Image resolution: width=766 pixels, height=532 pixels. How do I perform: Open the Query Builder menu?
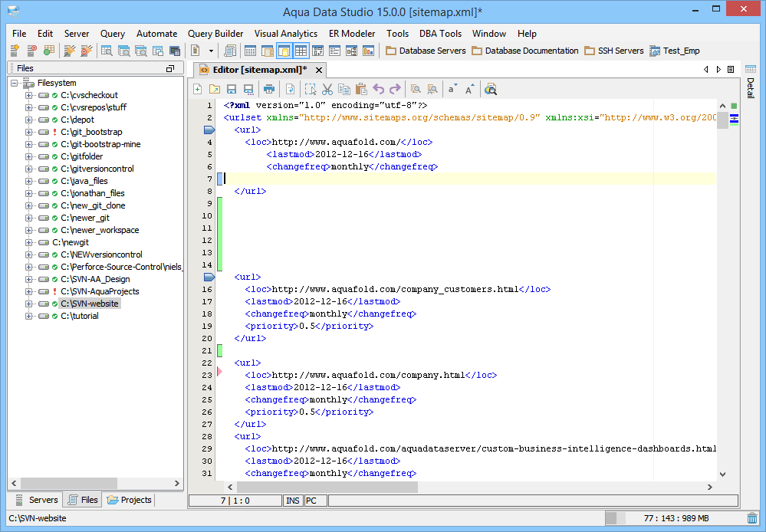pyautogui.click(x=215, y=34)
